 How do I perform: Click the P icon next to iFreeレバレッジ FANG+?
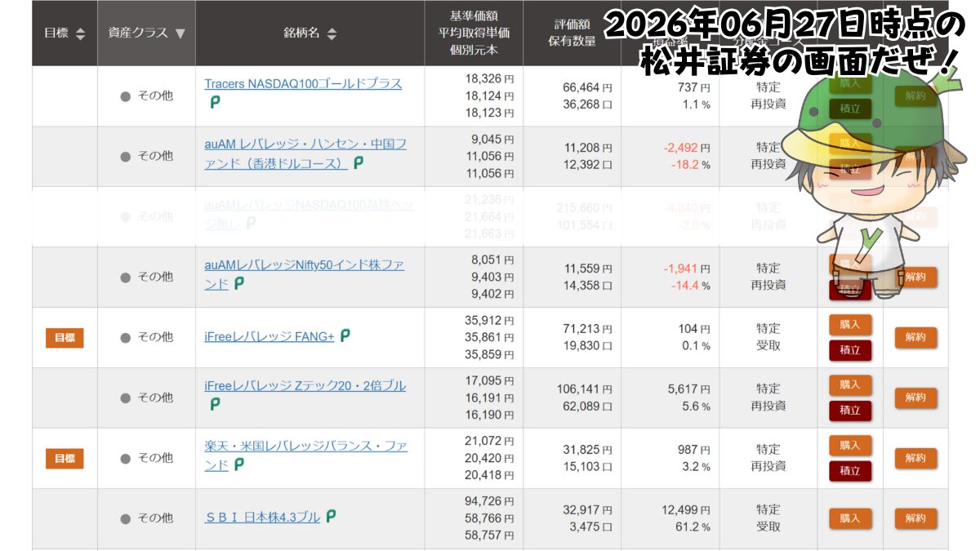tap(345, 335)
